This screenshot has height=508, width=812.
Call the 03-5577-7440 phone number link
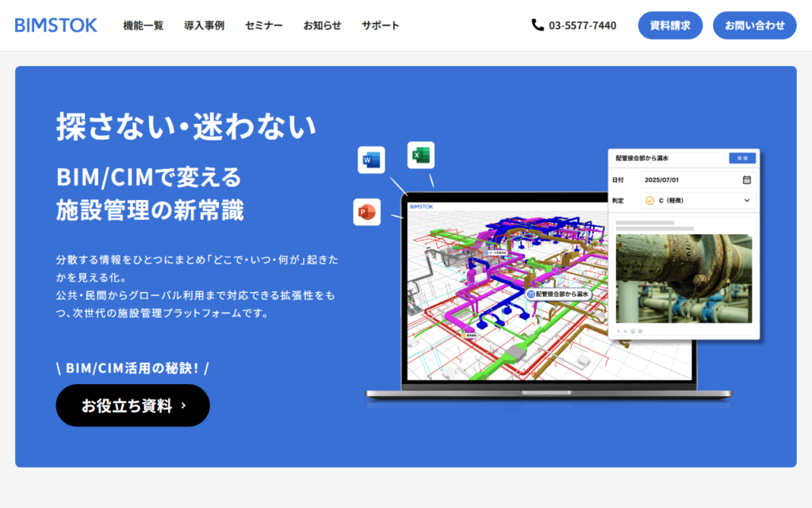pos(582,25)
